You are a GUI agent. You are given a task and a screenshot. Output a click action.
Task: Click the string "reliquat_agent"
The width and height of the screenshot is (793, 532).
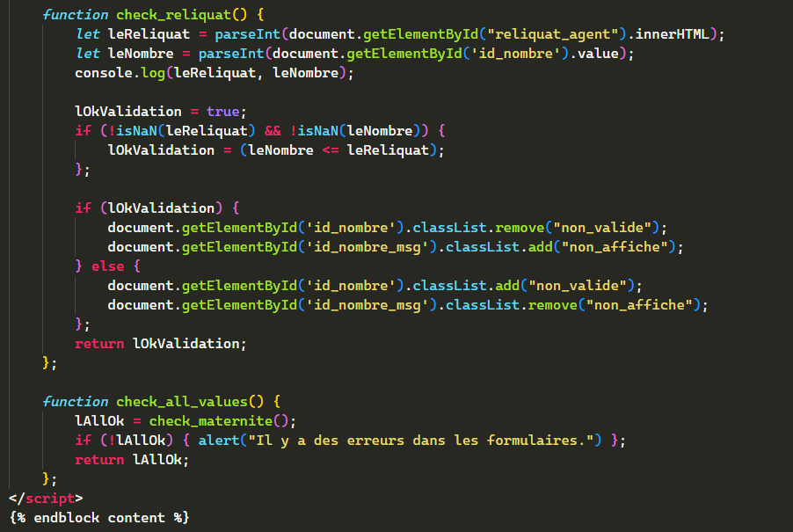coord(552,34)
